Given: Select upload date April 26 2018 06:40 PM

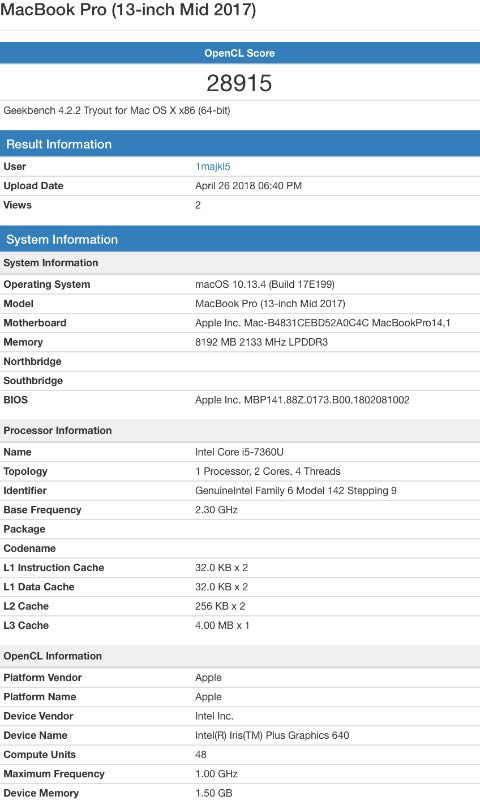Looking at the screenshot, I should coord(248,186).
